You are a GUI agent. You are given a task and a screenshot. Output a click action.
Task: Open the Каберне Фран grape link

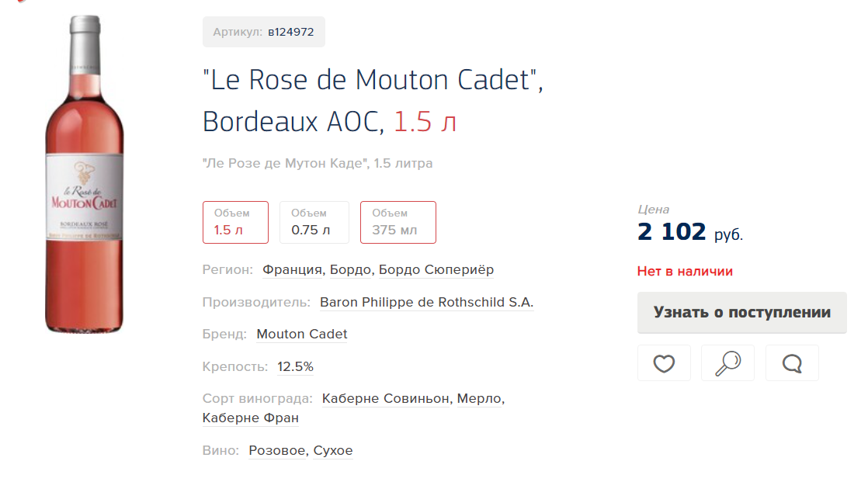[x=251, y=418]
